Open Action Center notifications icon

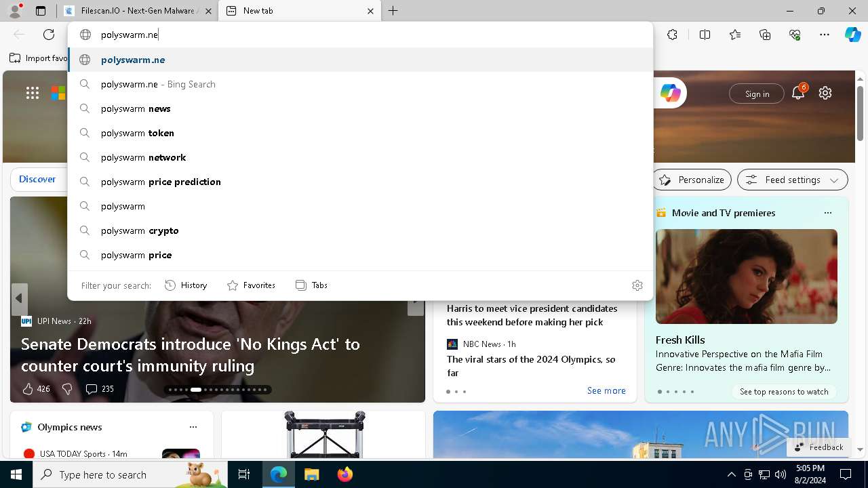tap(846, 474)
